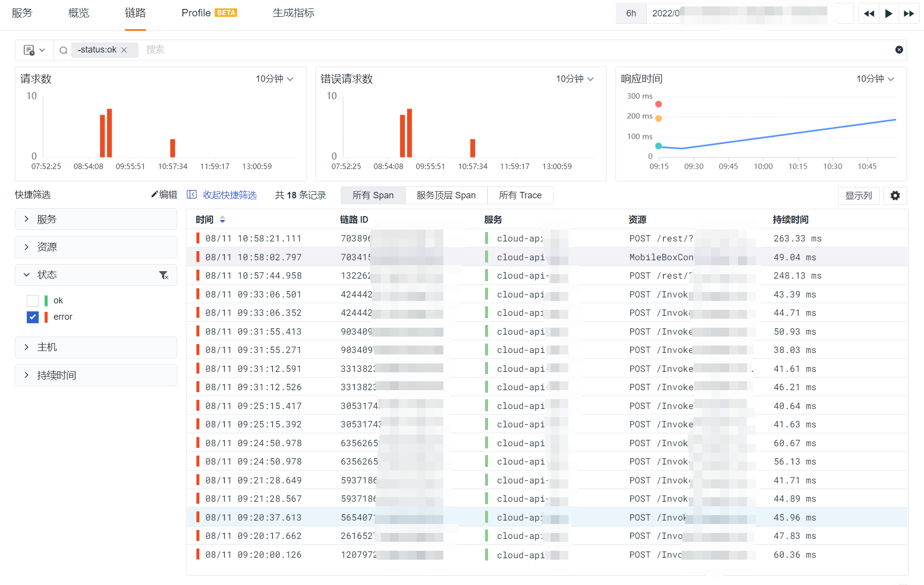Open dropdown arrow next to saved search icon
The height and width of the screenshot is (585, 924).
pos(42,50)
